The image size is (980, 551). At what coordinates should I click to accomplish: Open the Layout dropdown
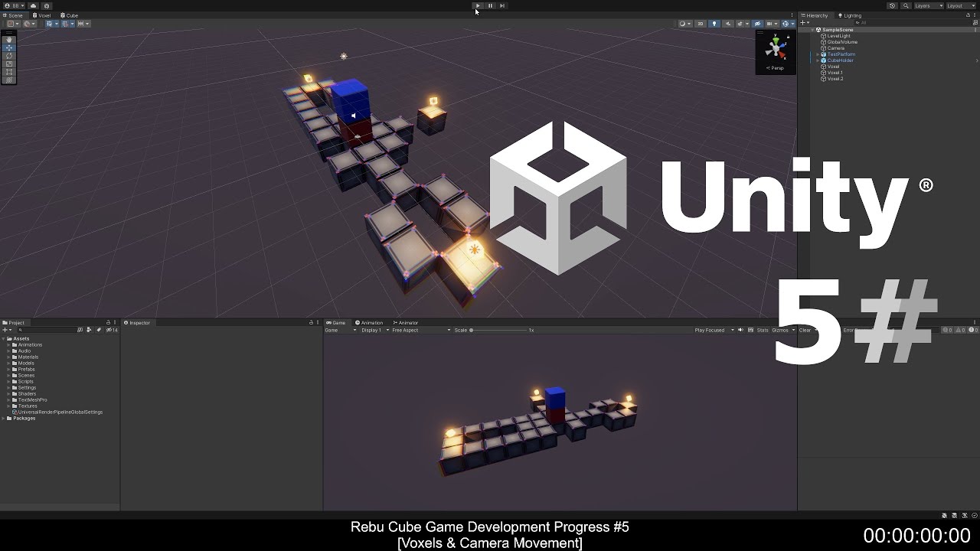tap(961, 5)
